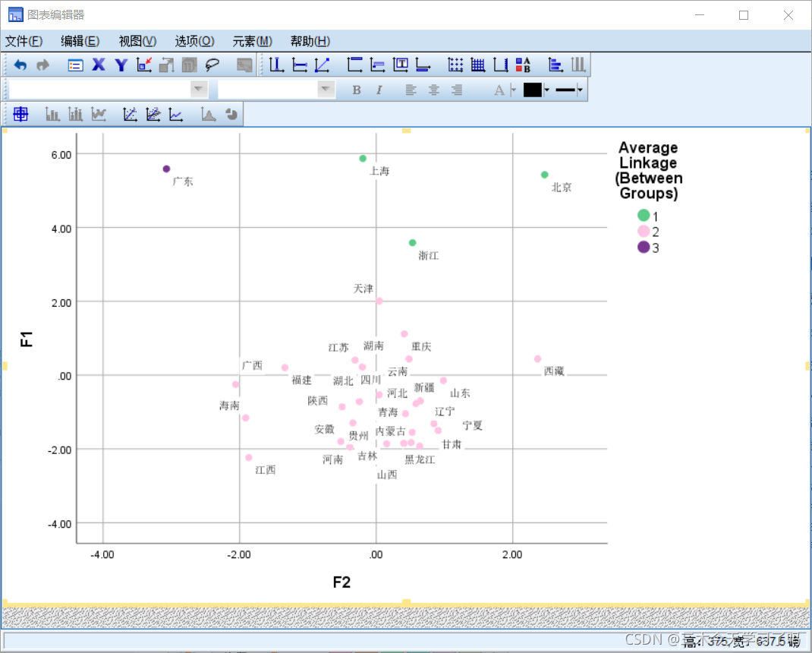Align text right
The height and width of the screenshot is (653, 812).
(456, 90)
